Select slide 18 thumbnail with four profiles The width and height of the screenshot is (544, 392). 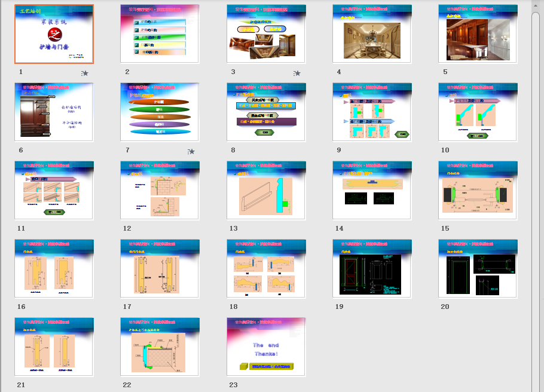266,269
